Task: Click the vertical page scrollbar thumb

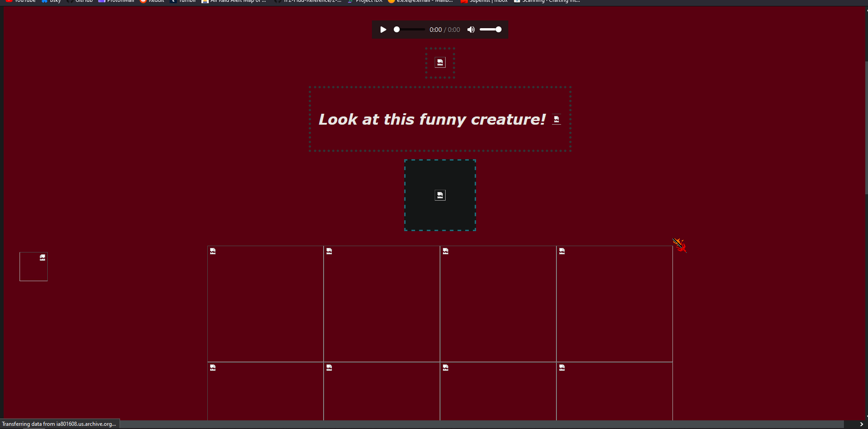Action: pos(866,127)
